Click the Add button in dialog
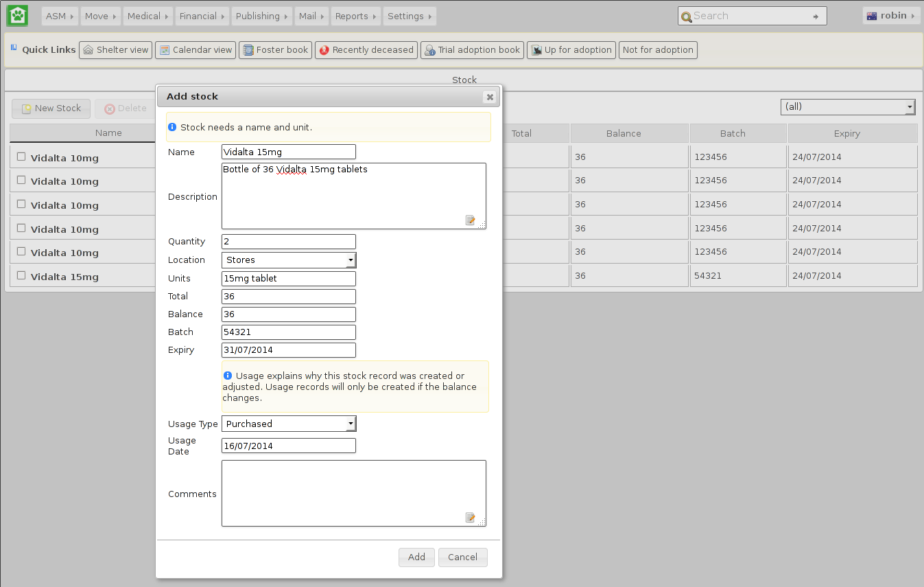Screen dimensions: 924x587 tap(416, 557)
